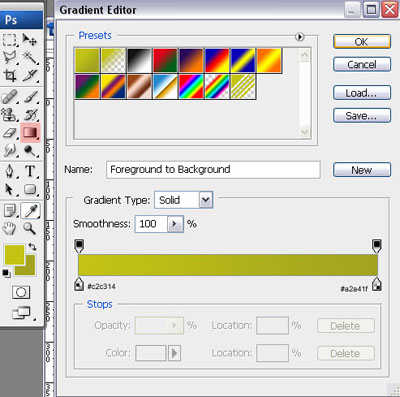This screenshot has width=400, height=397.
Task: Open the Presets flyout menu arrow
Action: click(300, 37)
